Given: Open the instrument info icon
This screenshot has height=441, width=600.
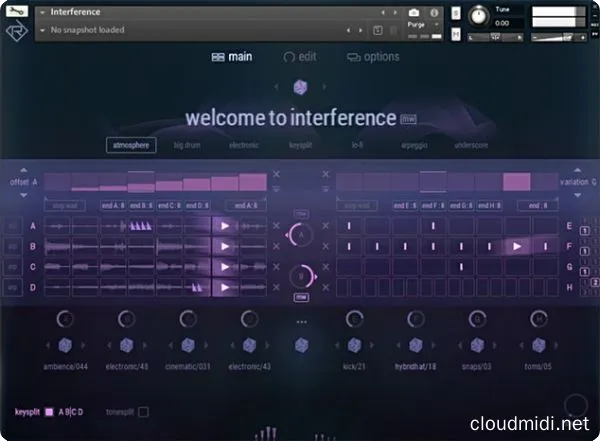Looking at the screenshot, I should [434, 13].
